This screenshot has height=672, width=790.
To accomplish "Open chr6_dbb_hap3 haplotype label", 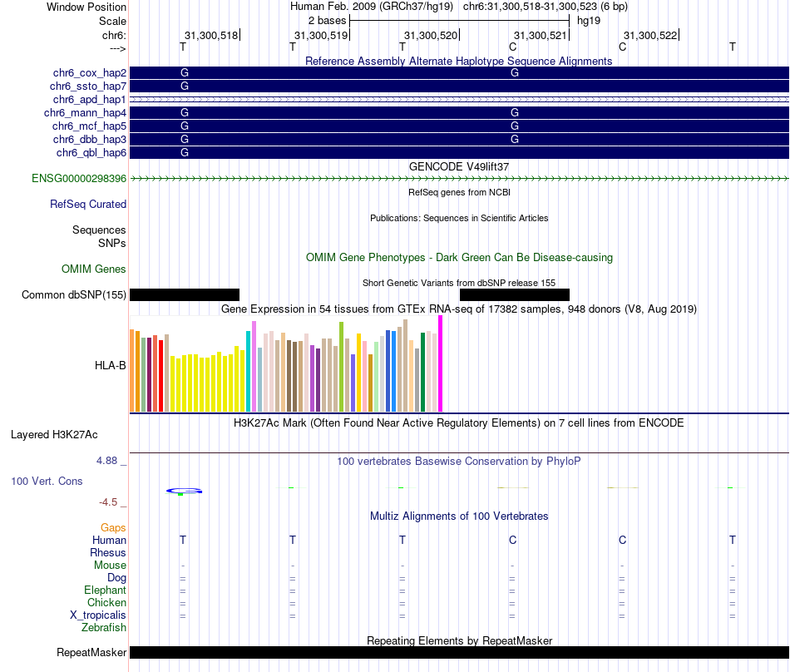I will [90, 139].
